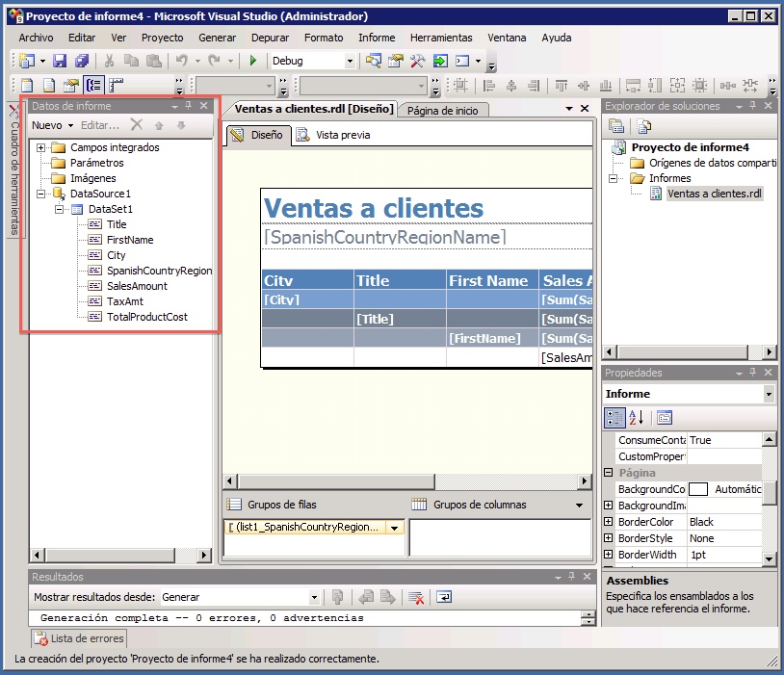Click the Undo arrow icon
Image resolution: width=784 pixels, height=675 pixels.
coord(182,60)
